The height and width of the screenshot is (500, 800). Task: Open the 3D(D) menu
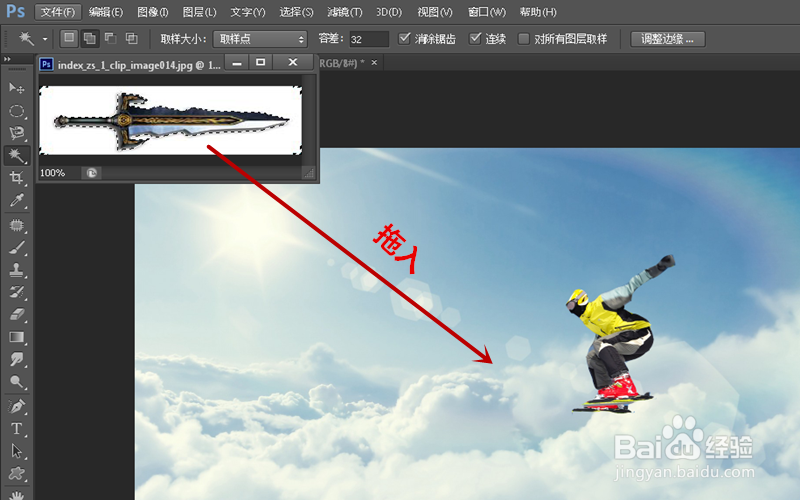(389, 12)
